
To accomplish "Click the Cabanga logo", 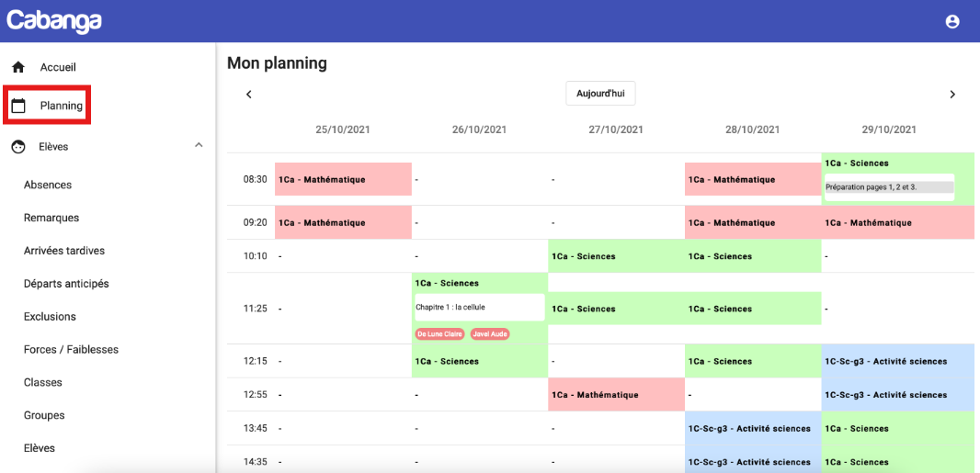I will (x=54, y=20).
